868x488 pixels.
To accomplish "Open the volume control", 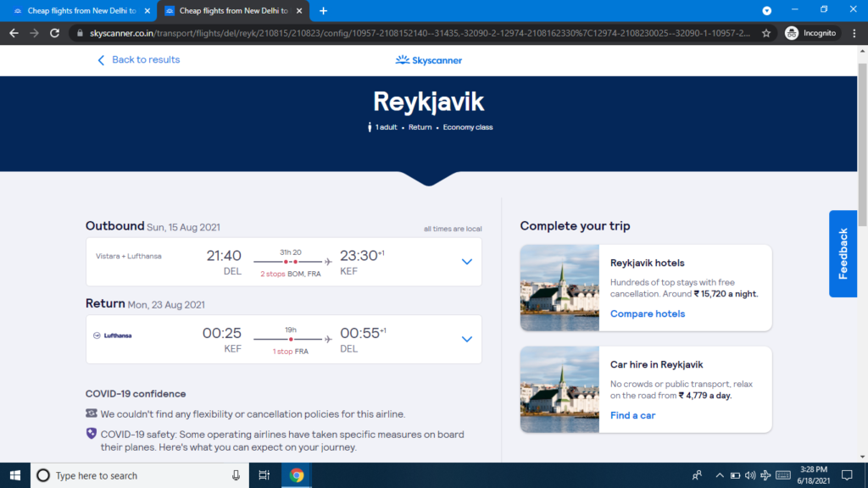I will coord(750,475).
